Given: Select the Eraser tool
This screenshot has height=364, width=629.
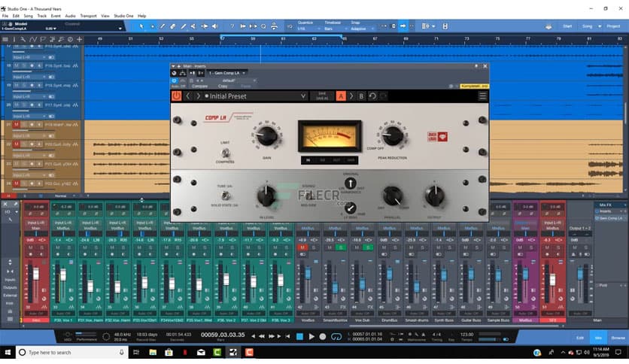Looking at the screenshot, I should pyautogui.click(x=173, y=26).
